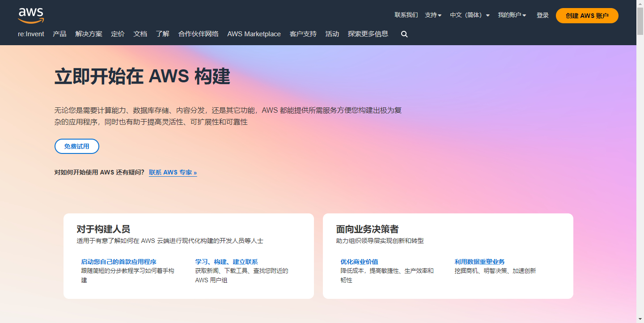Click the 面向业务决策者 card heading
This screenshot has width=644, height=323.
[367, 229]
